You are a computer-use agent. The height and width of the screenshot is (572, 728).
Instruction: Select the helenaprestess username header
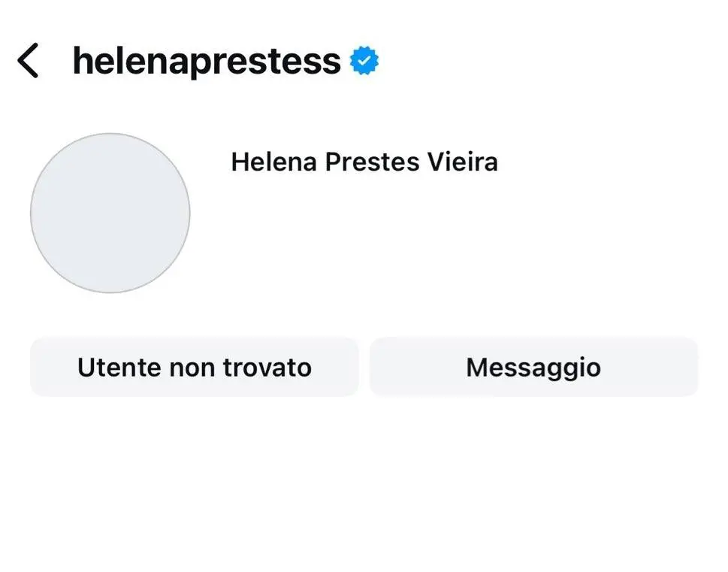tap(207, 61)
